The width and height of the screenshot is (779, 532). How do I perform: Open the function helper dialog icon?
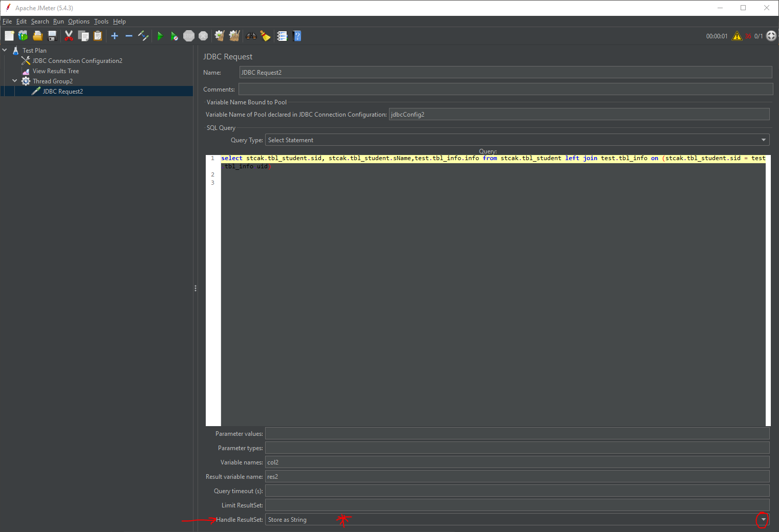tap(282, 36)
